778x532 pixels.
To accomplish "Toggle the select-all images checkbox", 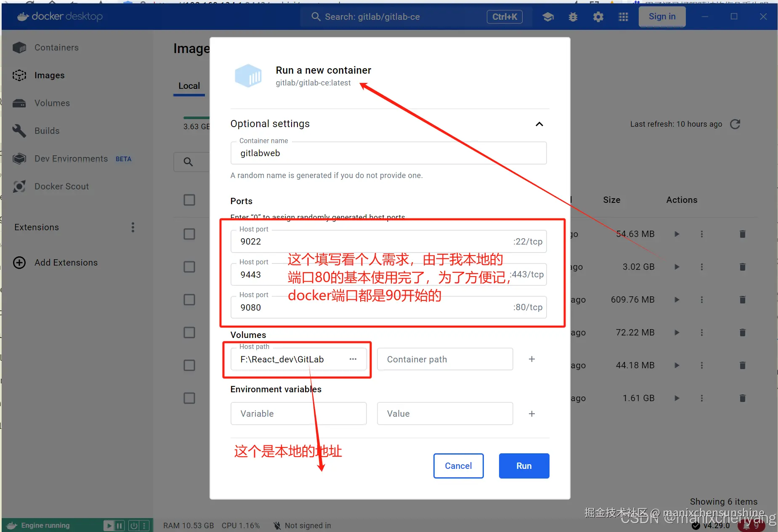I will coord(189,200).
